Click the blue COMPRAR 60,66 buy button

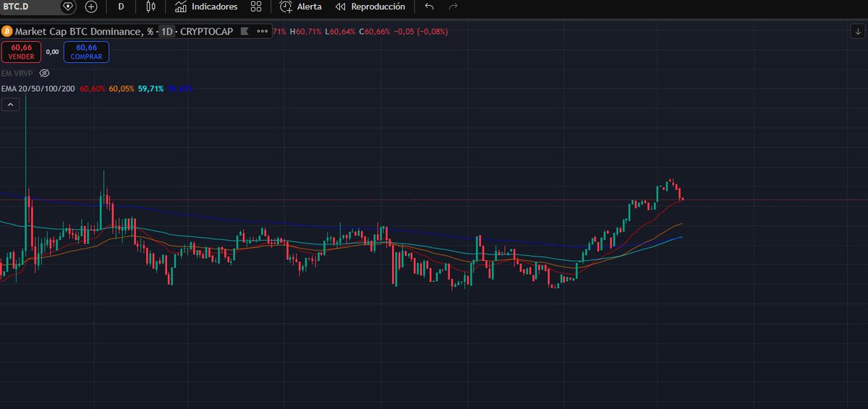pos(86,52)
